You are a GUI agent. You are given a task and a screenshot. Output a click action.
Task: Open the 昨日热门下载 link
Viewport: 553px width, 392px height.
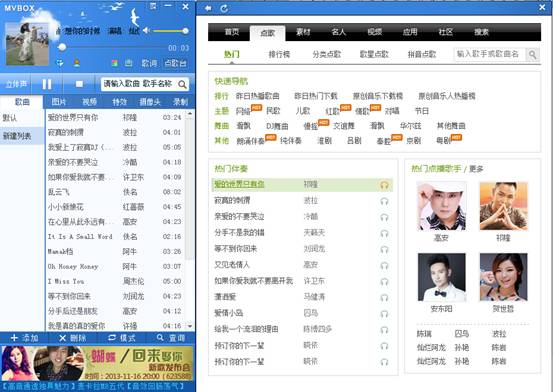point(316,96)
